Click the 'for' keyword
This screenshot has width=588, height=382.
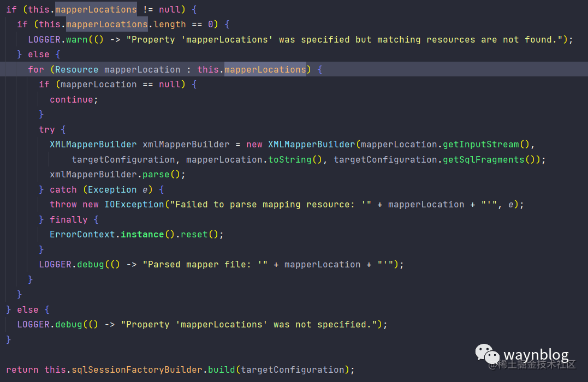pos(36,69)
